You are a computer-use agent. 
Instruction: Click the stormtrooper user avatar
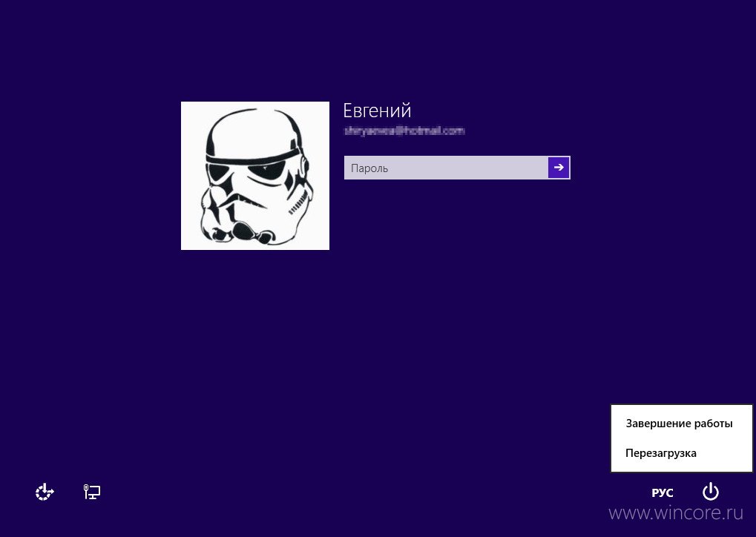point(255,176)
